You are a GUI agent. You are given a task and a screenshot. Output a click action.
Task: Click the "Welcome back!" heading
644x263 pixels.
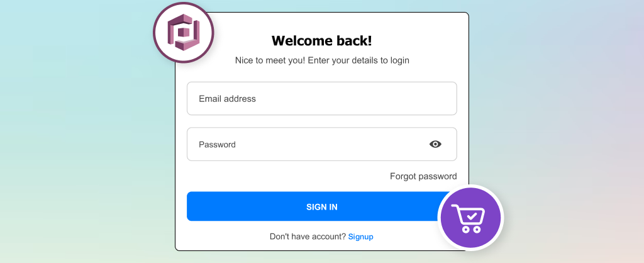321,41
